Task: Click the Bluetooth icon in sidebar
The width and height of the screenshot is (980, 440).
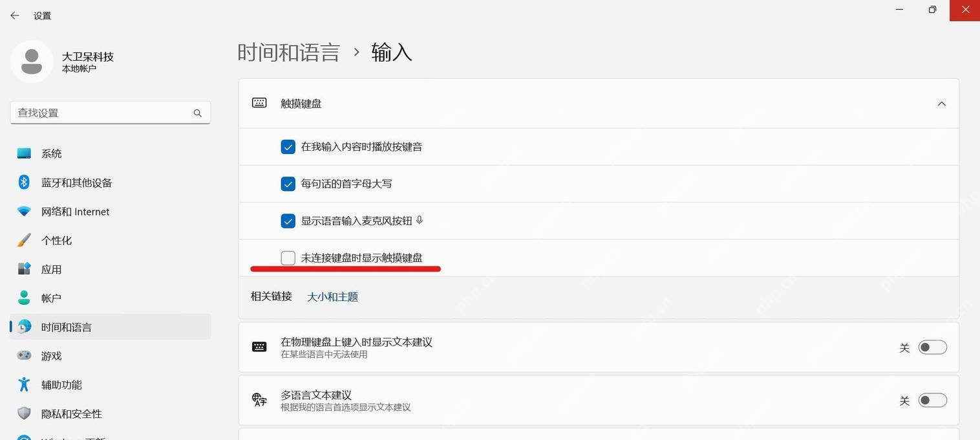Action: pyautogui.click(x=24, y=182)
